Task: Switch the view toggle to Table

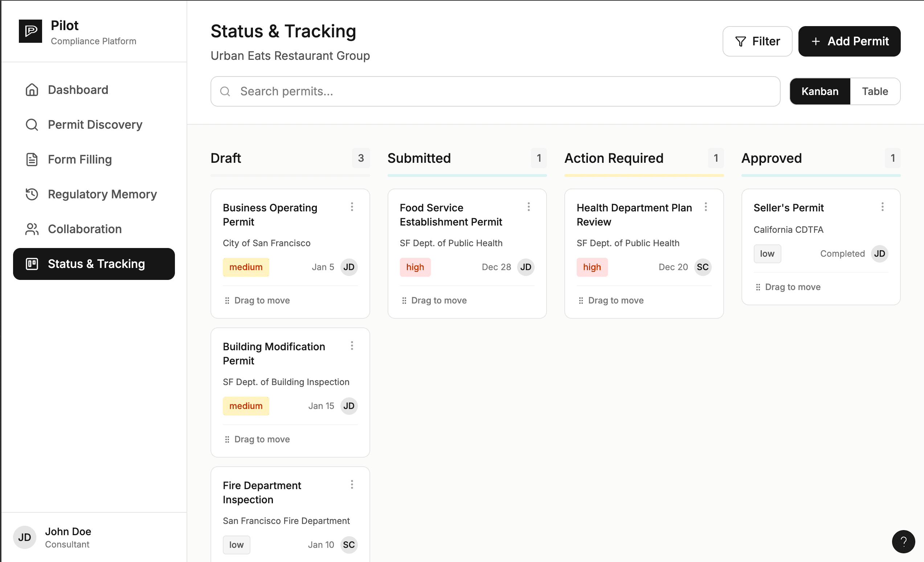Action: click(x=875, y=91)
